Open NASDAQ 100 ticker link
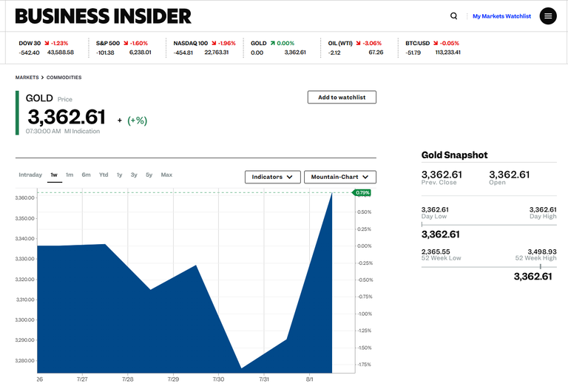The height and width of the screenshot is (392, 568). pyautogui.click(x=191, y=43)
